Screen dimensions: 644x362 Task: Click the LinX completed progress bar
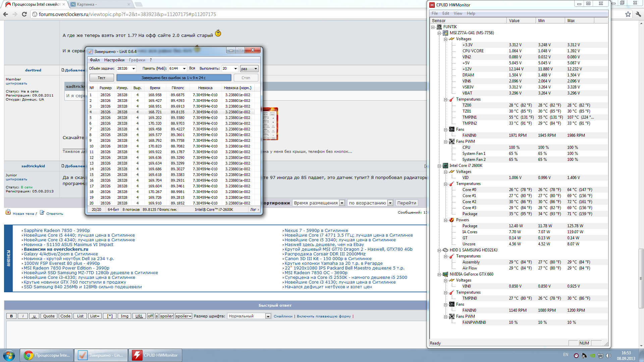(x=173, y=78)
